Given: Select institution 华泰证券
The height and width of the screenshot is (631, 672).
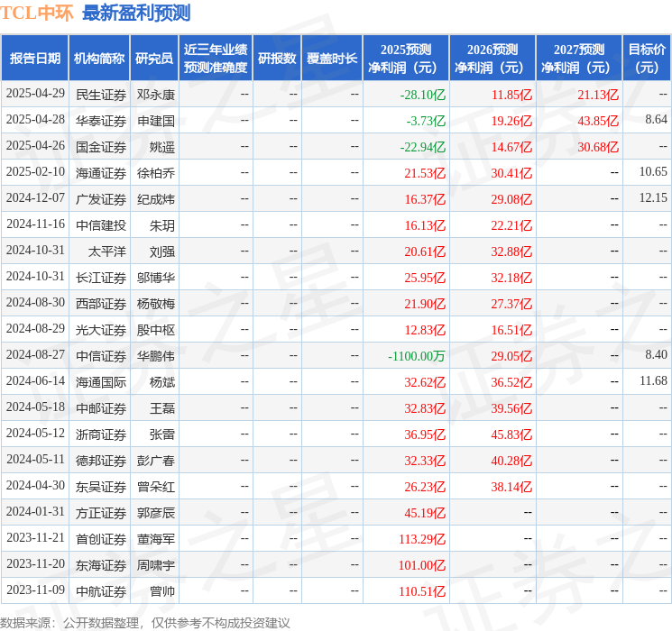Looking at the screenshot, I should click(x=101, y=121).
